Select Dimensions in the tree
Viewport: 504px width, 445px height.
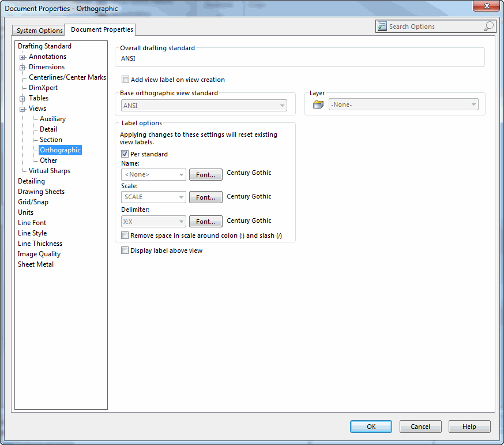coord(47,67)
